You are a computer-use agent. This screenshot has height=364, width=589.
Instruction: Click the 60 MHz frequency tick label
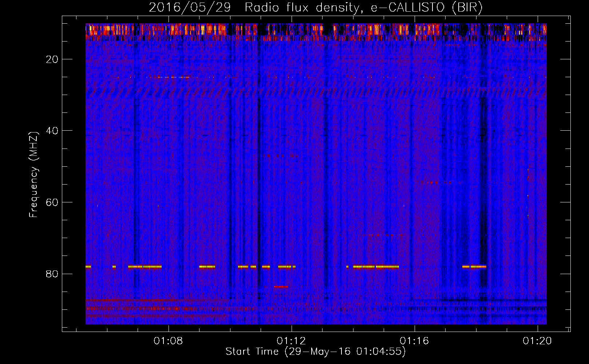coord(52,202)
